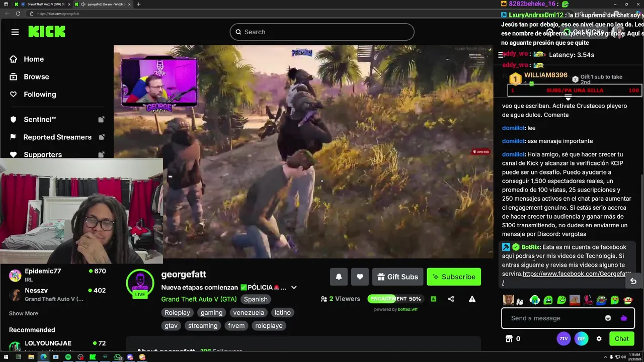The height and width of the screenshot is (362, 644).
Task: Open Nesszv followed channel
Action: 57,295
